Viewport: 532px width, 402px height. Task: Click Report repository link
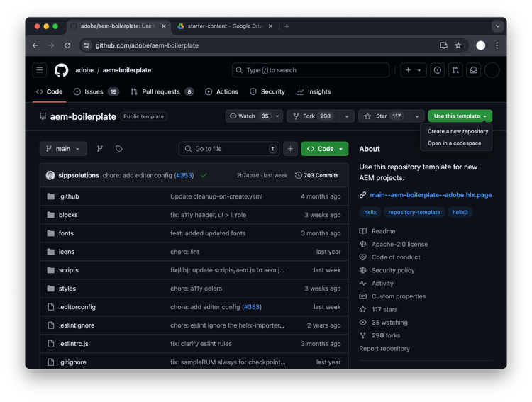[384, 349]
